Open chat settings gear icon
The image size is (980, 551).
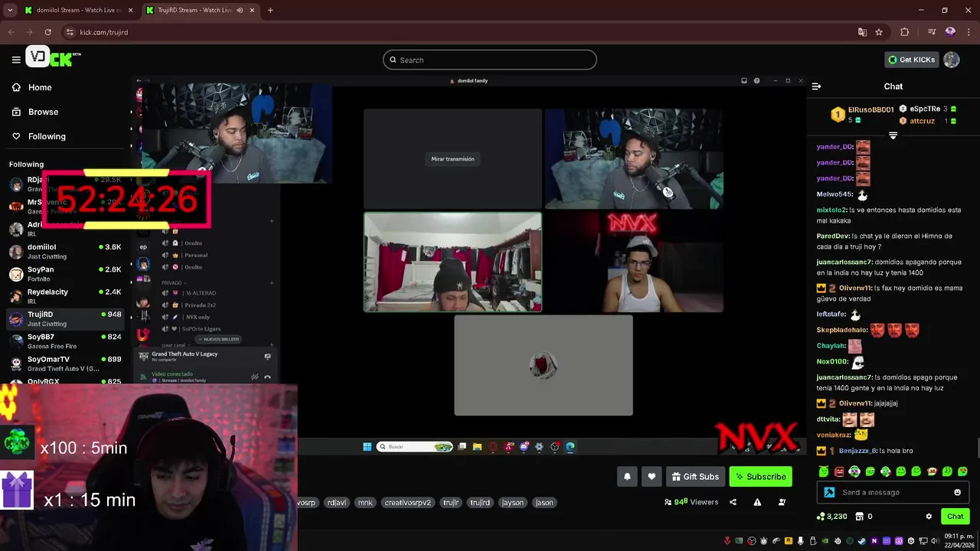tap(929, 517)
